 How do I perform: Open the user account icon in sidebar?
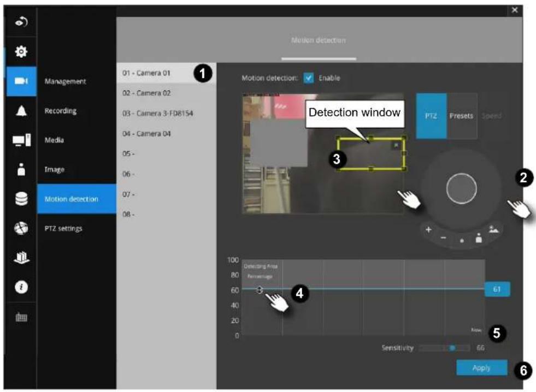[x=21, y=169]
